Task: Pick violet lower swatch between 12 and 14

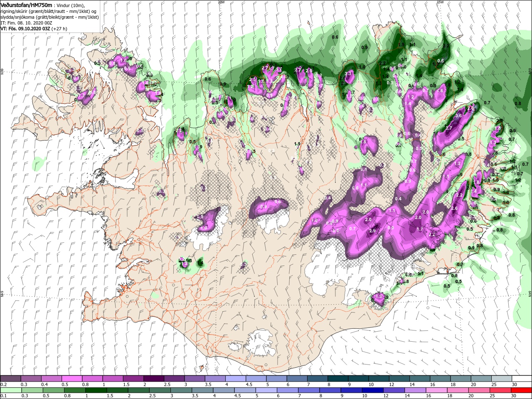Action: [394, 390]
